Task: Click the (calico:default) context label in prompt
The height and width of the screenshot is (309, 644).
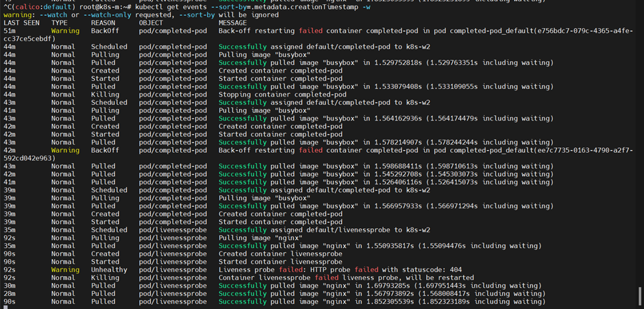Action: [x=42, y=7]
